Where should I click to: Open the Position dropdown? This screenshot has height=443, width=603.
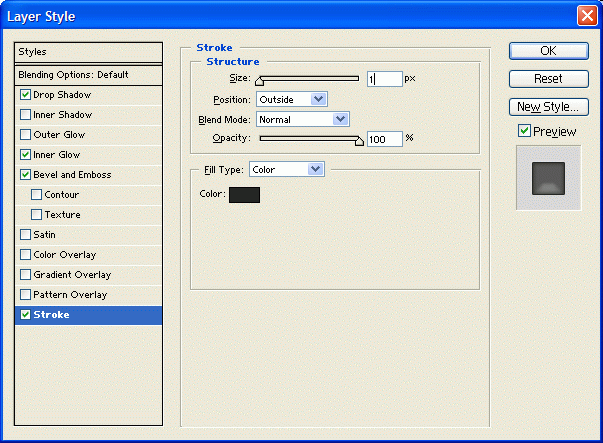coord(291,99)
